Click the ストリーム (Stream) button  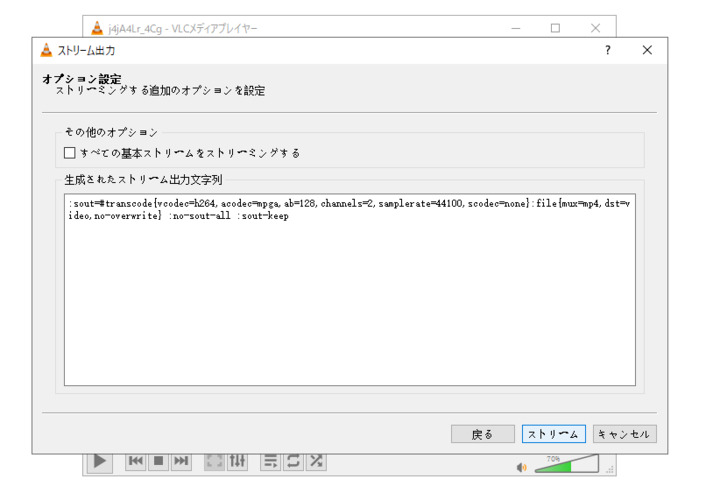[x=553, y=434]
